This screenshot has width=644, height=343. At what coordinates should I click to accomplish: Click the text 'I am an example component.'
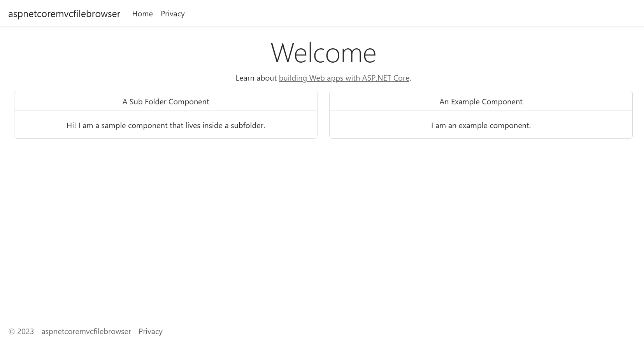481,125
